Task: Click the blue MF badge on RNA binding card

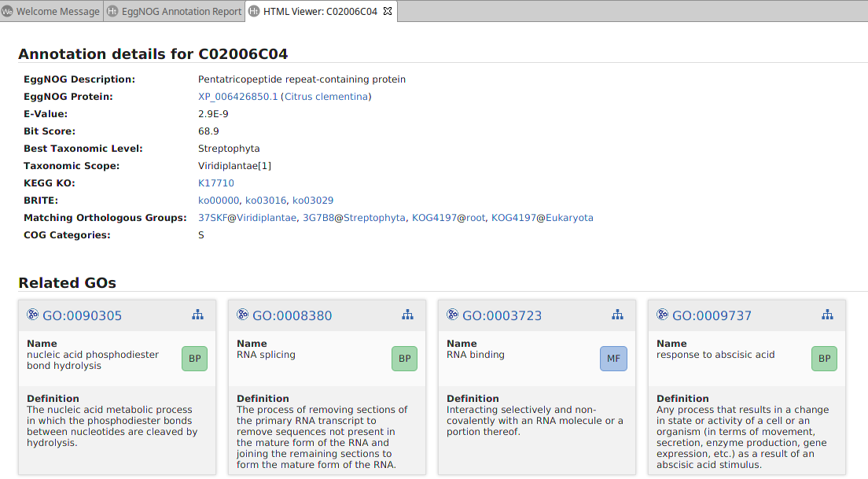Action: point(614,359)
